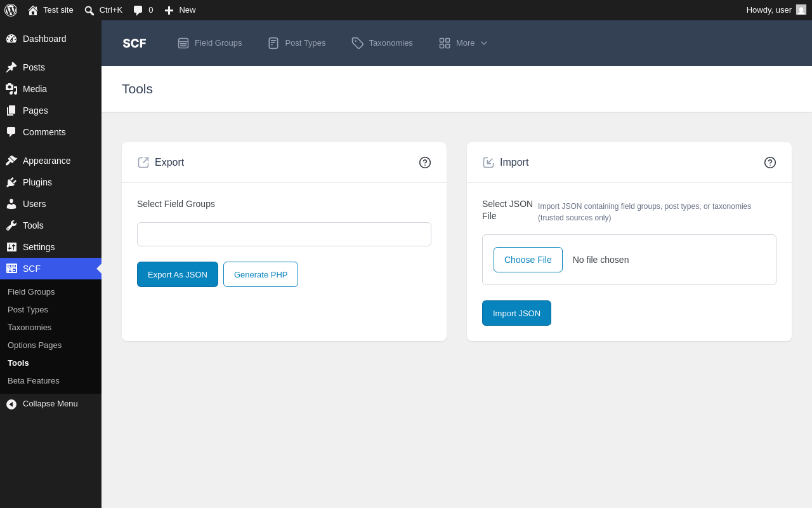This screenshot has height=508, width=812.
Task: Click the plus icon next to New
Action: (169, 10)
